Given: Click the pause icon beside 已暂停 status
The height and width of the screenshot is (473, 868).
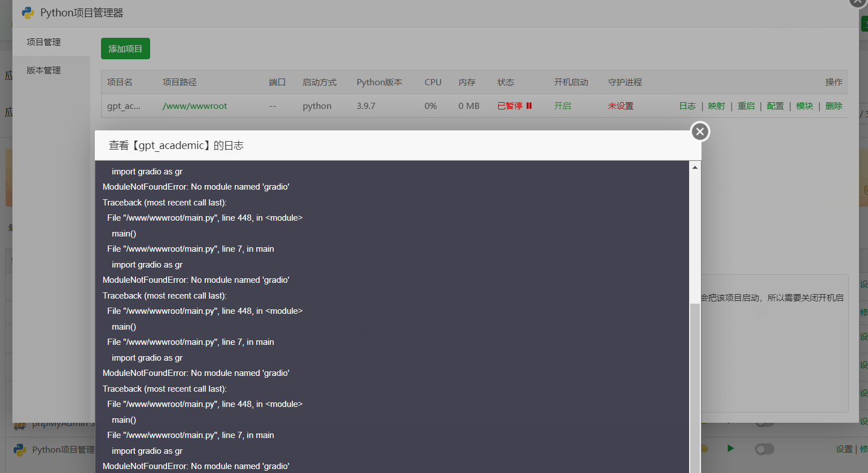Looking at the screenshot, I should pyautogui.click(x=528, y=106).
